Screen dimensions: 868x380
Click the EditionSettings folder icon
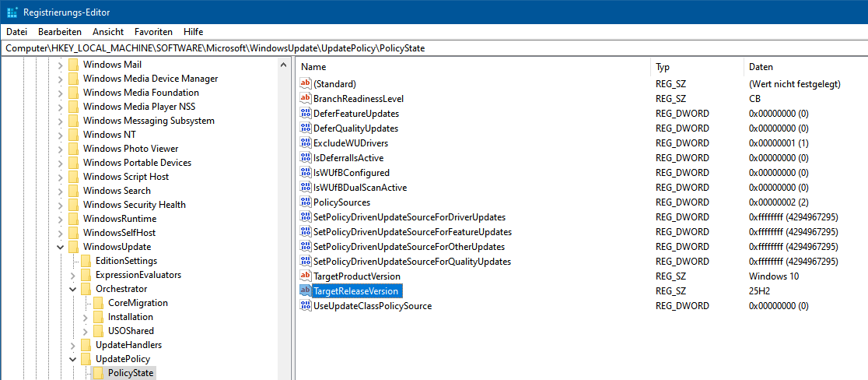click(x=86, y=261)
